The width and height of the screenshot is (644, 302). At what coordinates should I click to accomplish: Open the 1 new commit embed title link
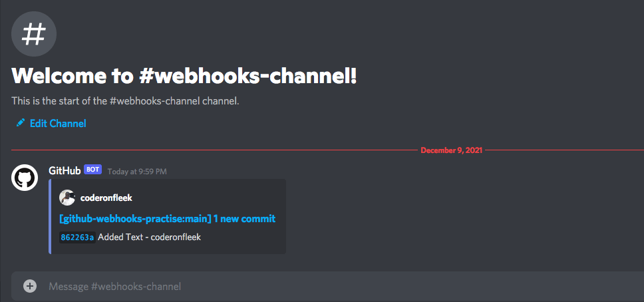tap(167, 219)
